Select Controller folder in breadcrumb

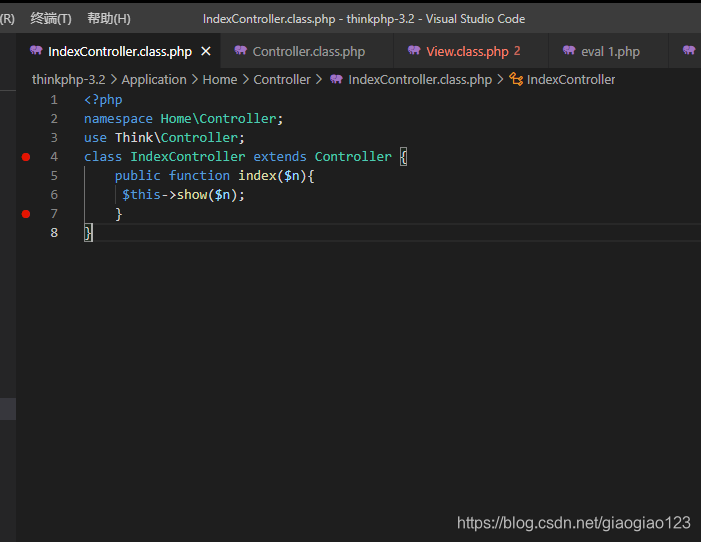click(x=282, y=80)
